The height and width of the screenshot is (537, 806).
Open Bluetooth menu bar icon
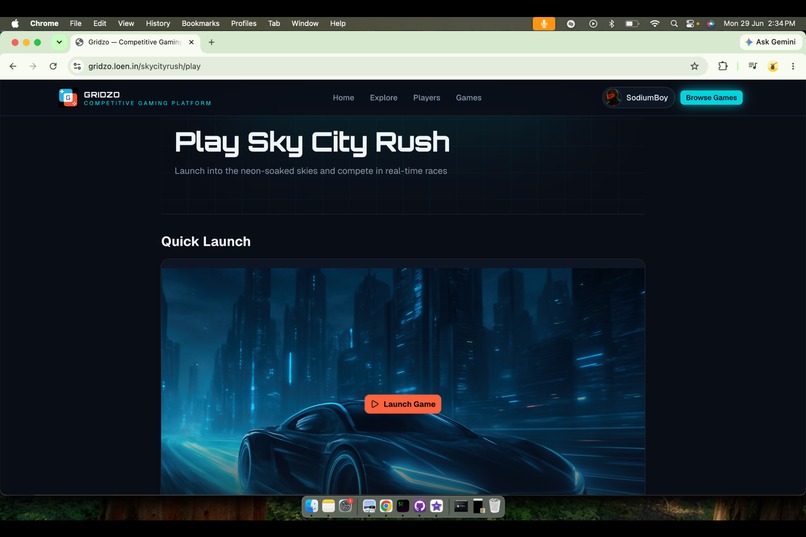pyautogui.click(x=611, y=24)
